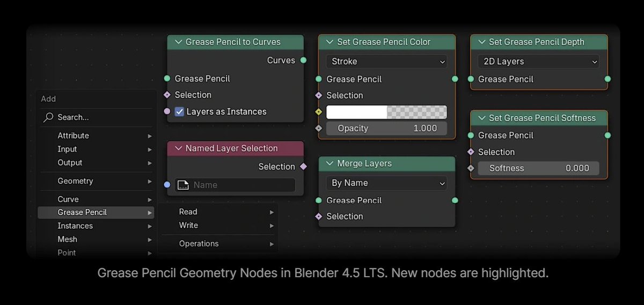Open the Read submenu
This screenshot has width=644, height=305.
pos(219,212)
